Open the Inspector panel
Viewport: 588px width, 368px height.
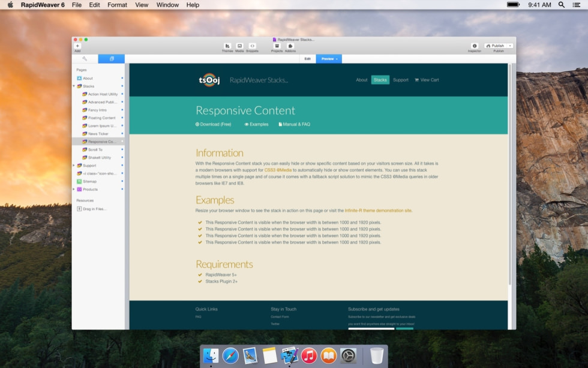pyautogui.click(x=475, y=46)
